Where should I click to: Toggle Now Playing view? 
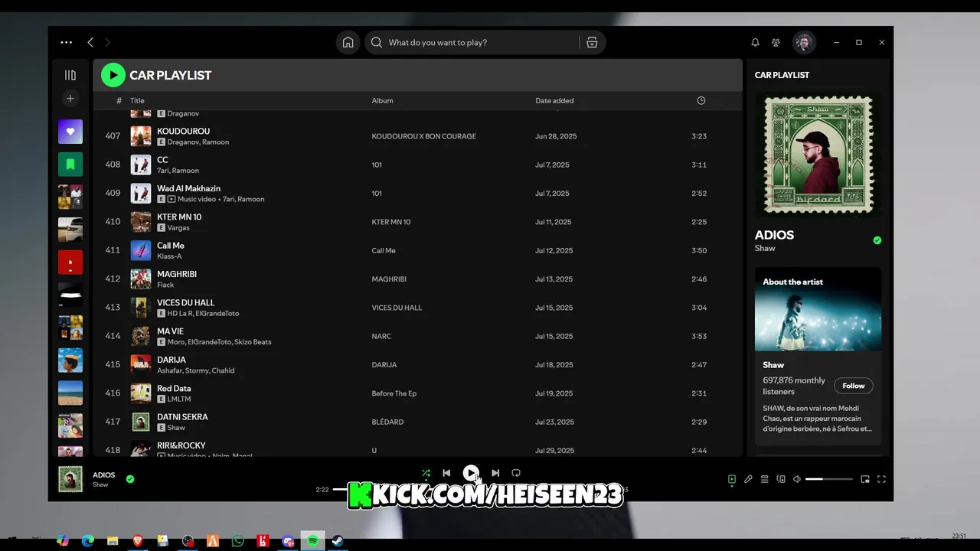pos(732,479)
